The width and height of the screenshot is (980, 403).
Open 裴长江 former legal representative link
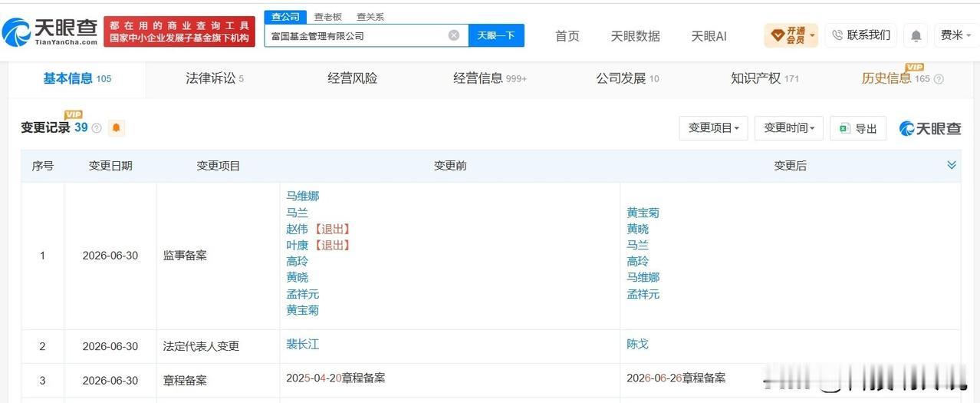tap(302, 344)
